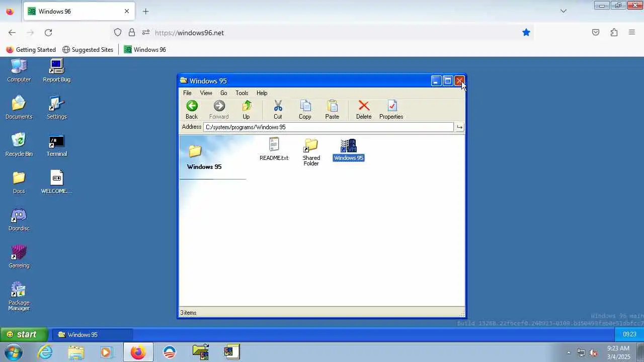
Task: Close the Windows 95 explorer window
Action: tap(459, 81)
